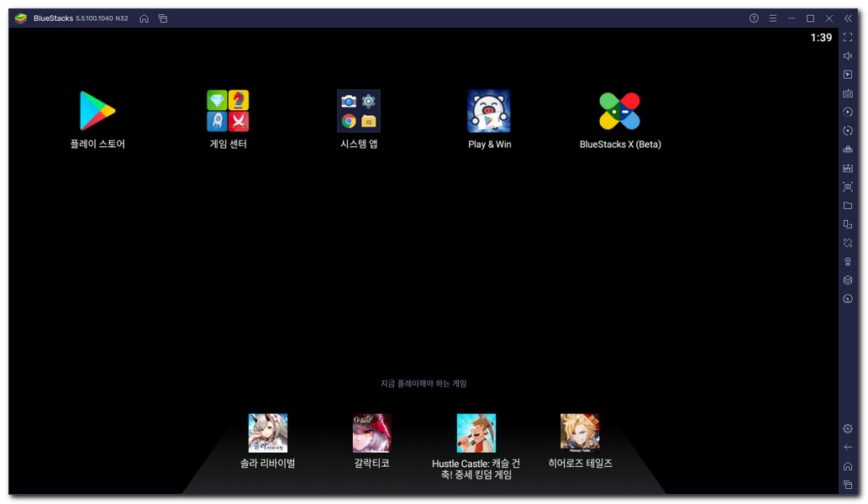Launch the Play & Win app
The height and width of the screenshot is (504, 868).
click(489, 111)
